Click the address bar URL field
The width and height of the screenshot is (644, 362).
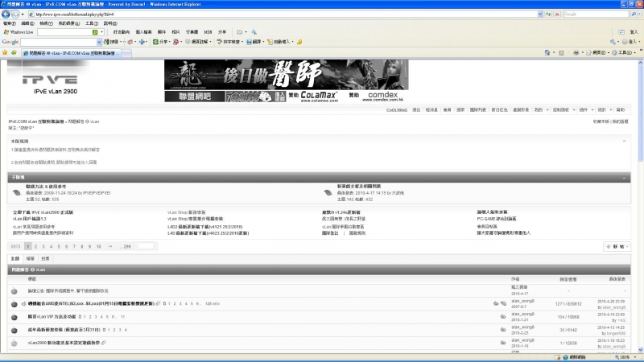click(x=283, y=14)
